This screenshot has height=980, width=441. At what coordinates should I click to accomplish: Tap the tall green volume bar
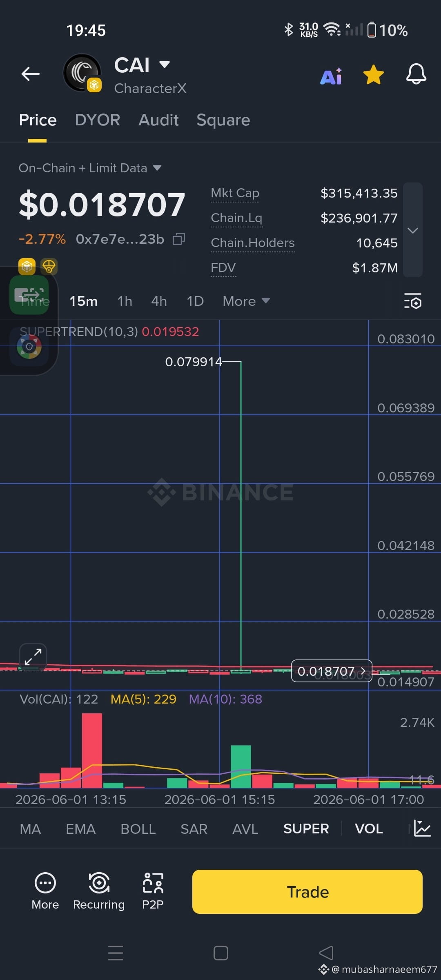click(x=241, y=766)
